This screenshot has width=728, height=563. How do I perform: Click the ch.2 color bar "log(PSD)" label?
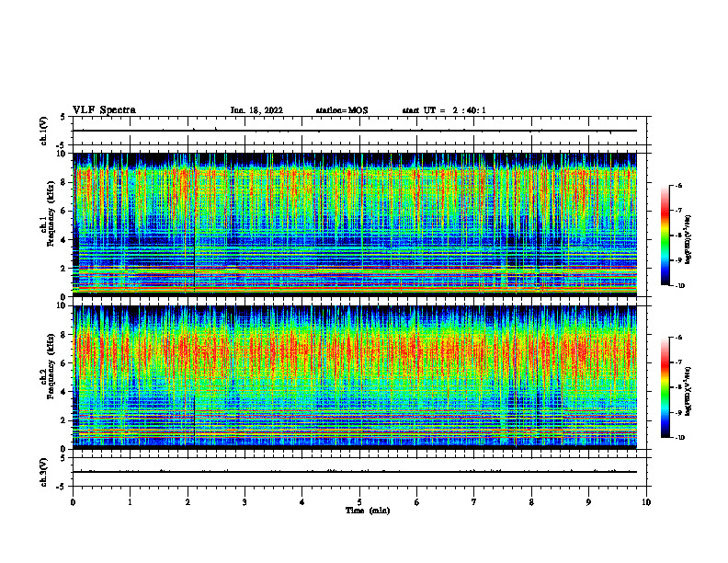(x=688, y=391)
